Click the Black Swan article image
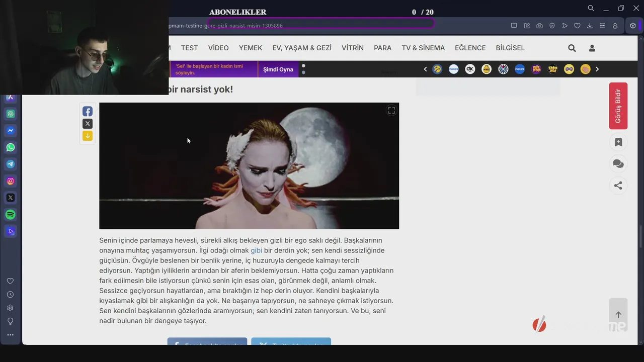This screenshot has width=644, height=362. point(249,166)
